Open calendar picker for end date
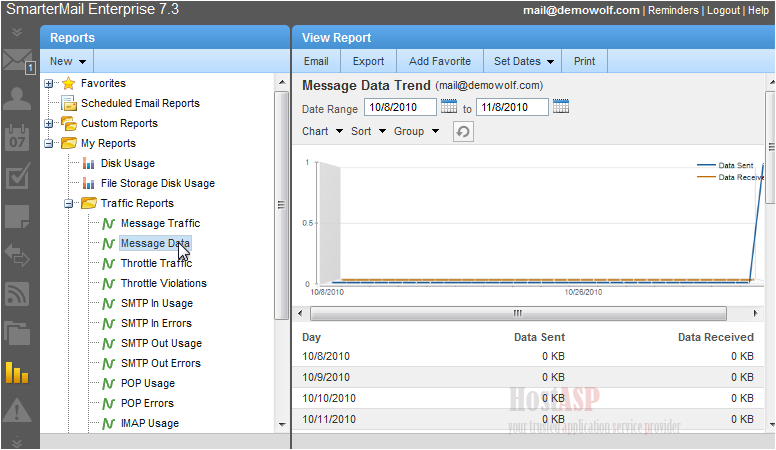The height and width of the screenshot is (450, 776). [561, 106]
